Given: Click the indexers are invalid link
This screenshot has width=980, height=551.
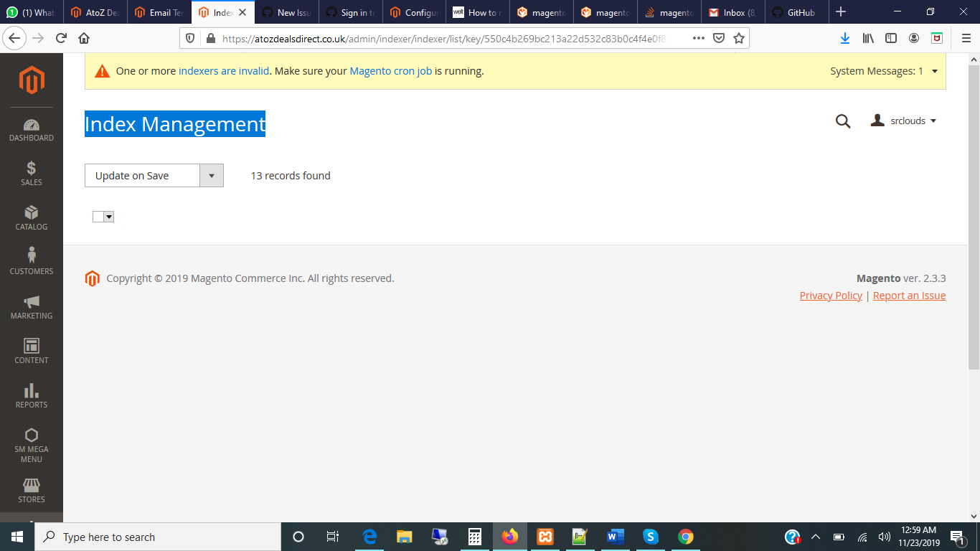Looking at the screenshot, I should pyautogui.click(x=223, y=71).
